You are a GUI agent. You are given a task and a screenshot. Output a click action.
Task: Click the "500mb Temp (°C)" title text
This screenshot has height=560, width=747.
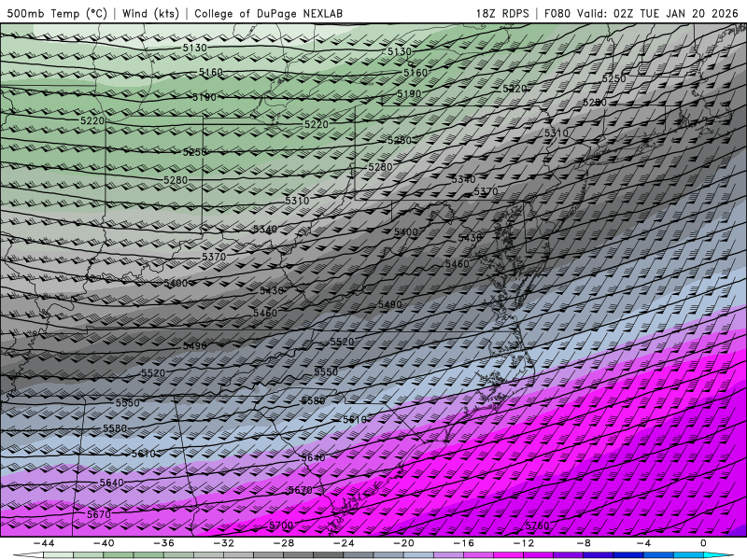[x=57, y=13]
